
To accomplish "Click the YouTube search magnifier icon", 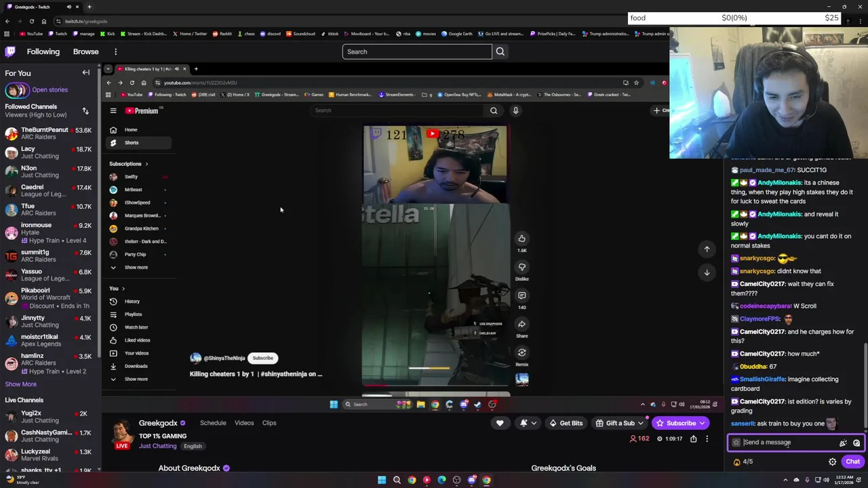I will 494,110.
